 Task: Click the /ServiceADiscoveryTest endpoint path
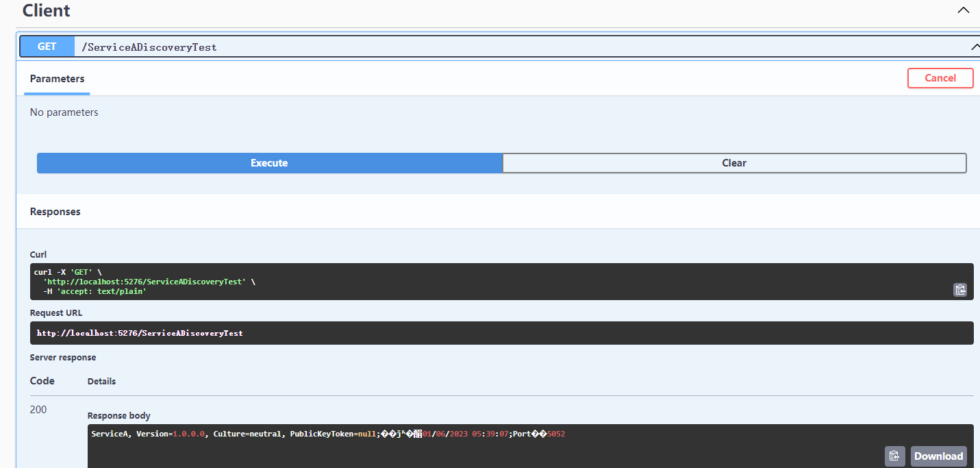(149, 47)
